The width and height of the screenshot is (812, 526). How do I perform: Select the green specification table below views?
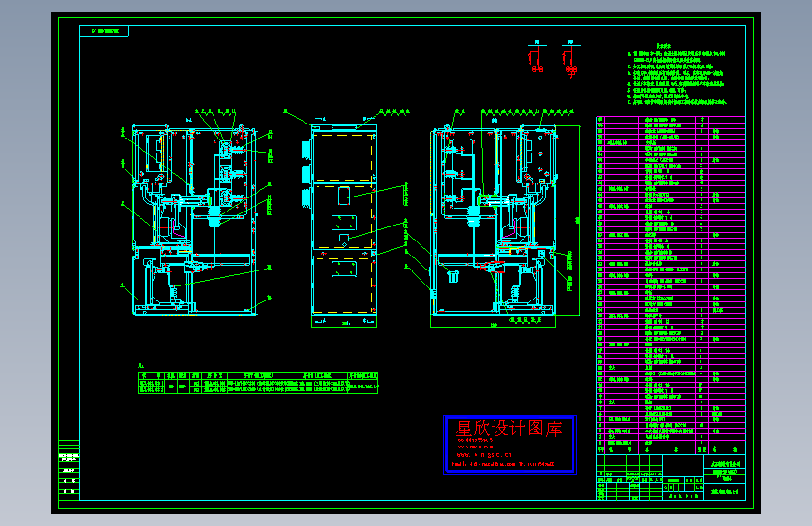click(x=258, y=383)
